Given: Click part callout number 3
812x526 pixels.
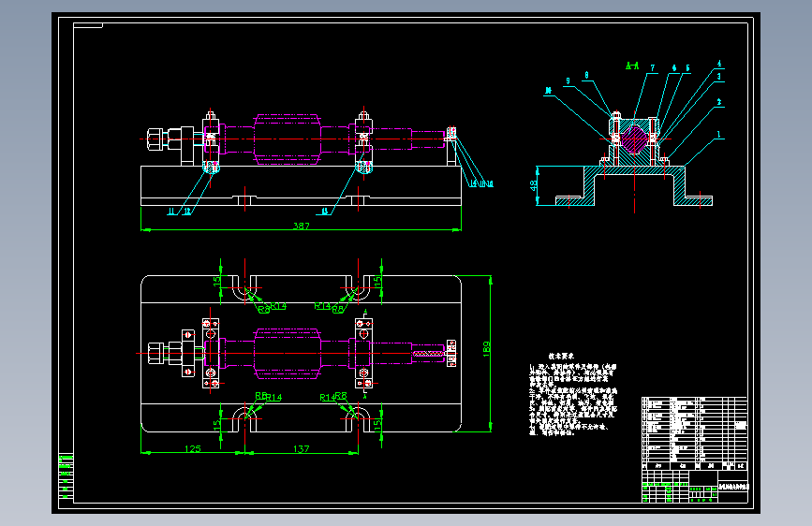Looking at the screenshot, I should click(718, 77).
